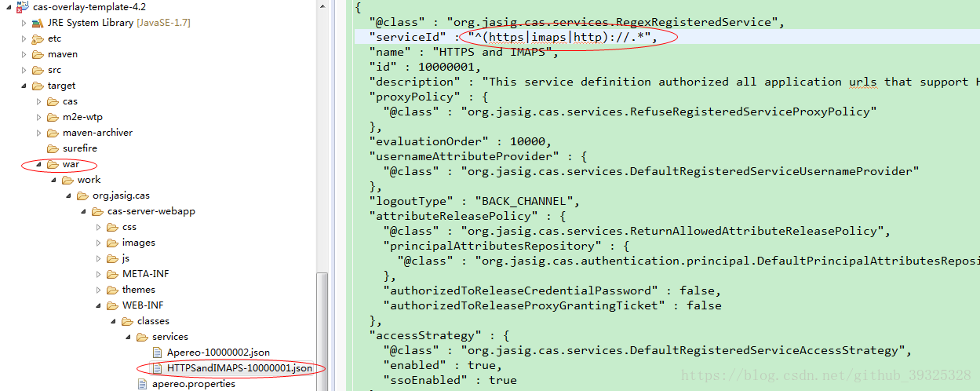
Task: Click the JRE System Library icon
Action: (38, 23)
